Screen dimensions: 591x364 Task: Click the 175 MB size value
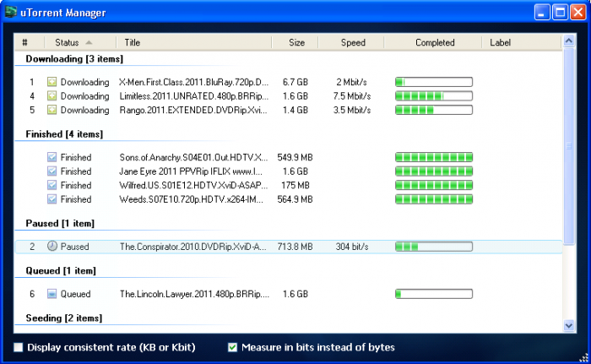tap(295, 185)
